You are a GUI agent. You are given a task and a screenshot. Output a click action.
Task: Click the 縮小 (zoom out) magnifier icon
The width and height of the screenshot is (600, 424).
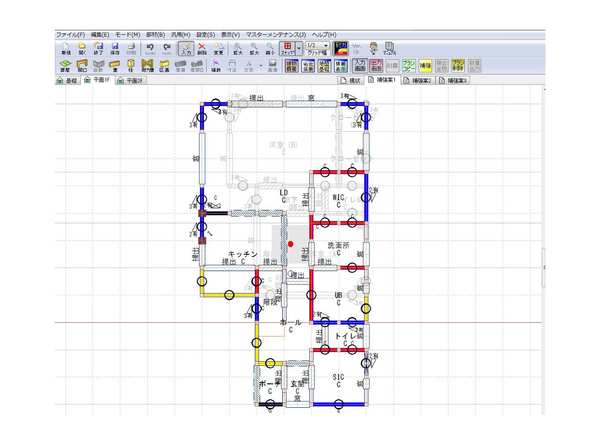(x=270, y=49)
